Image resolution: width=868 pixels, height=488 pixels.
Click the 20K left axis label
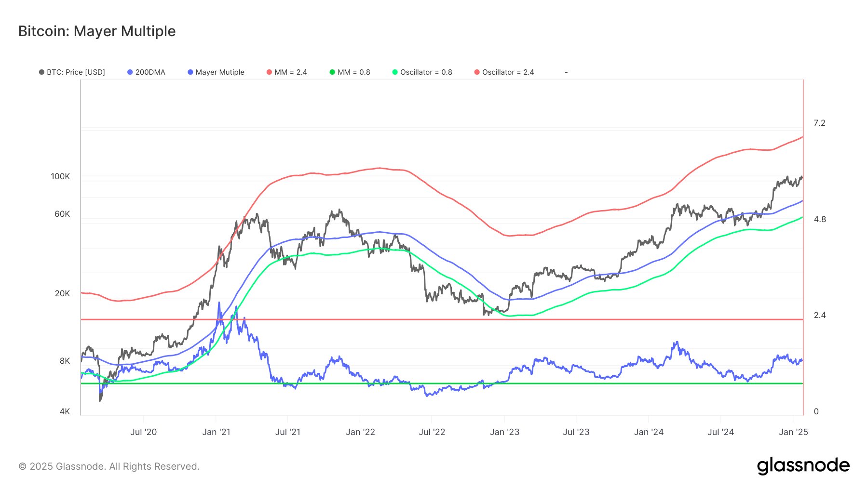coord(62,293)
